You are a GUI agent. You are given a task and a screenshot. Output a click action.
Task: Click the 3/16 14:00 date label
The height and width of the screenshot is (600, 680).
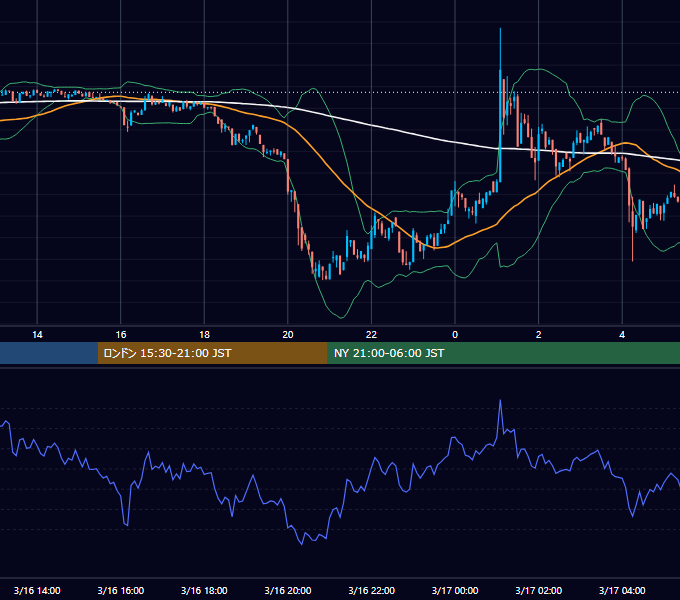tap(37, 590)
